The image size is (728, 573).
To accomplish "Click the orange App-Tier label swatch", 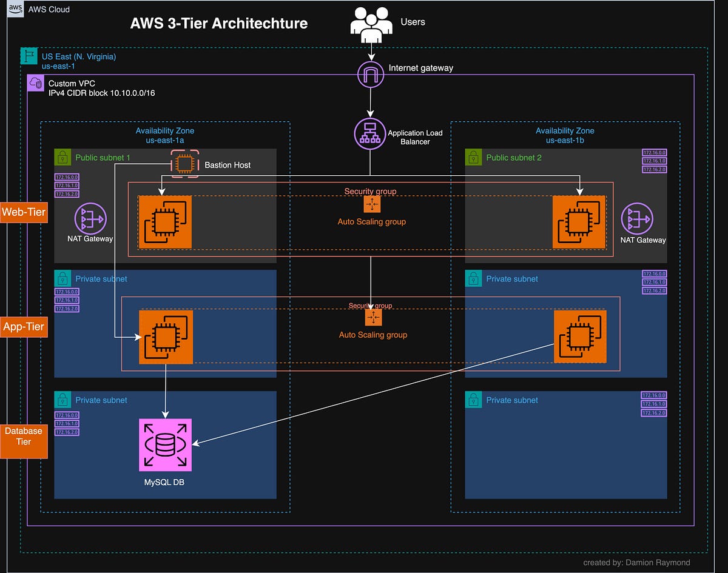I will pos(24,327).
